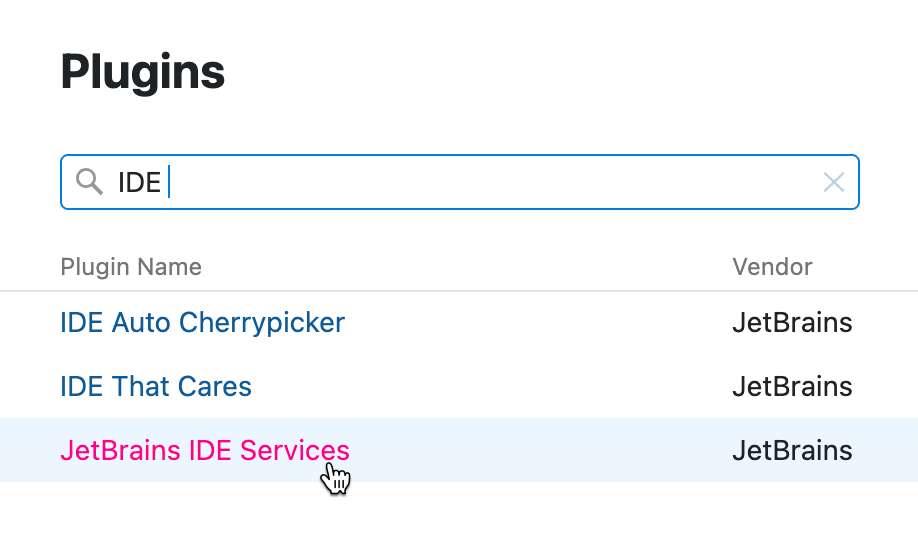Image resolution: width=918 pixels, height=550 pixels.
Task: Sort by the Plugin Name column header
Action: point(131,267)
